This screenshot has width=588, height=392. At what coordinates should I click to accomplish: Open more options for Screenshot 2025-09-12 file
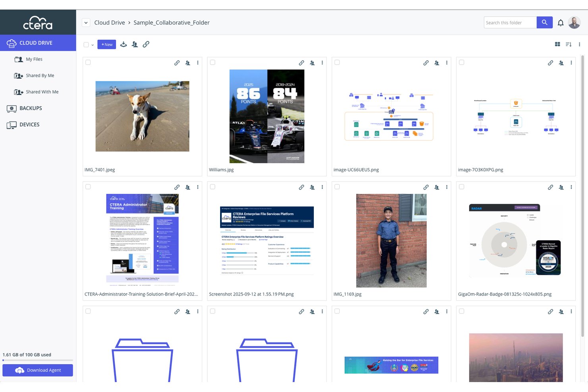[322, 187]
